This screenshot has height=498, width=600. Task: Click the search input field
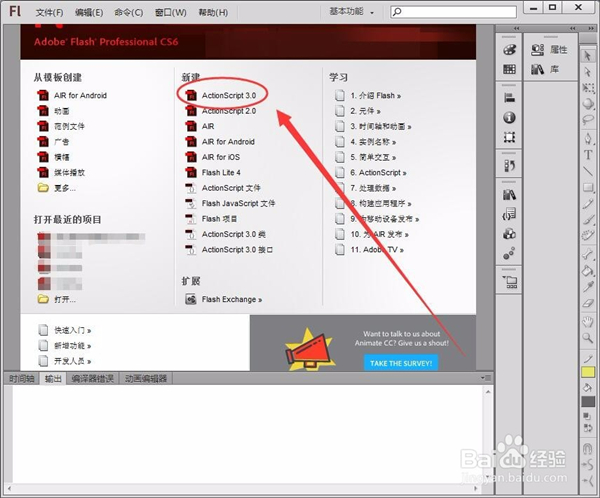point(453,12)
